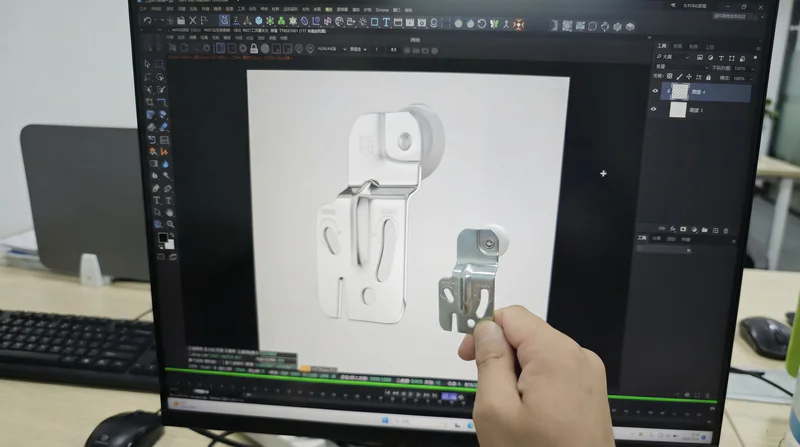The image size is (800, 447).
Task: Click the trash icon under the layers panel
Action: click(x=726, y=231)
